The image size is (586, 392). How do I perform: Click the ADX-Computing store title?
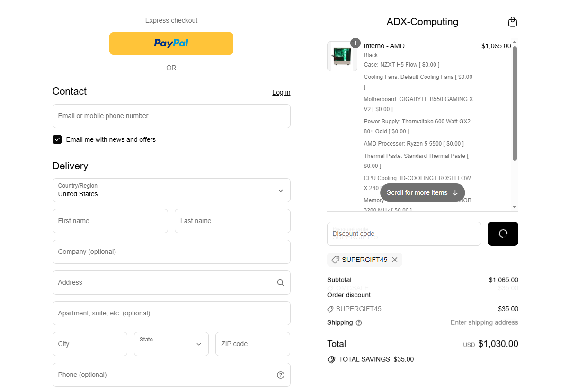422,22
